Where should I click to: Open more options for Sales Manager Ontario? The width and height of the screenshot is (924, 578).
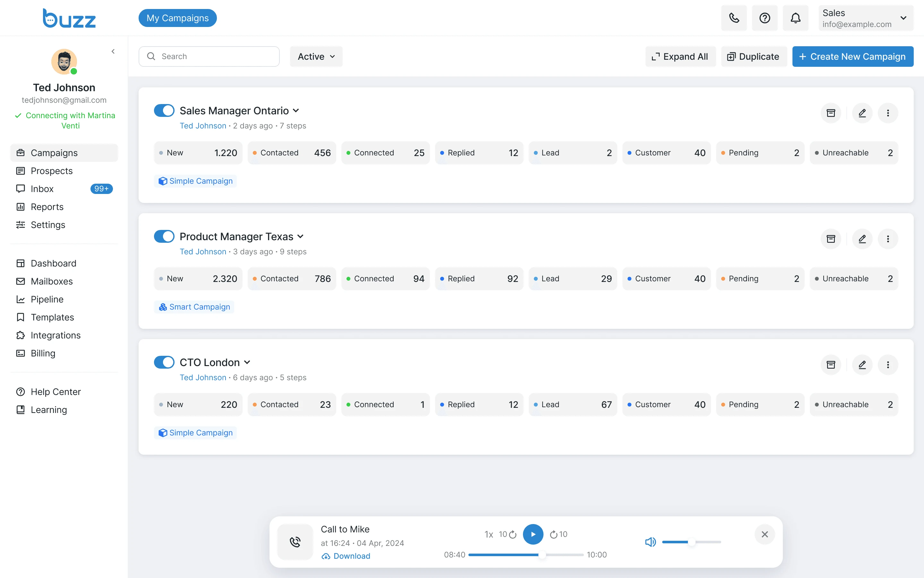click(888, 113)
